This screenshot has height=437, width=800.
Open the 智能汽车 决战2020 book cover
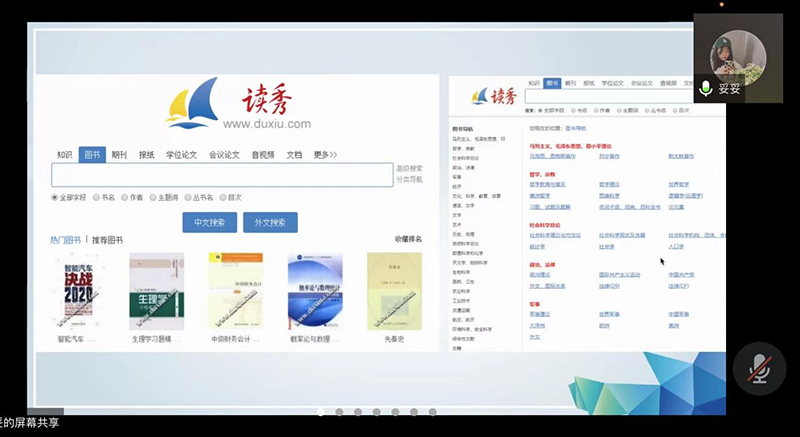click(78, 291)
